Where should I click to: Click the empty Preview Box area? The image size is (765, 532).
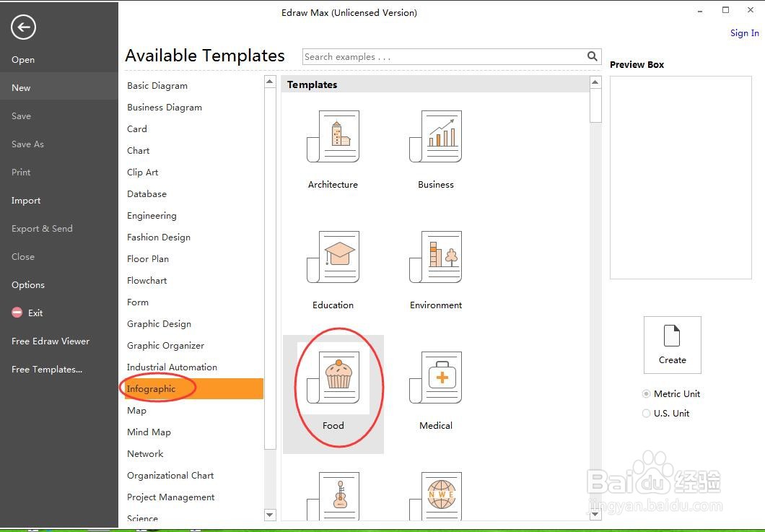pyautogui.click(x=681, y=178)
